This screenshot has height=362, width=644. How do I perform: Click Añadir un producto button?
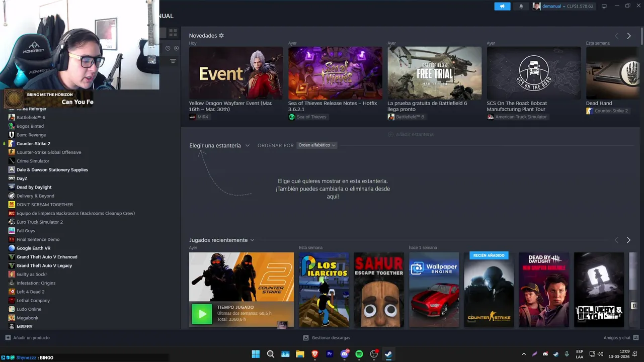click(28, 338)
